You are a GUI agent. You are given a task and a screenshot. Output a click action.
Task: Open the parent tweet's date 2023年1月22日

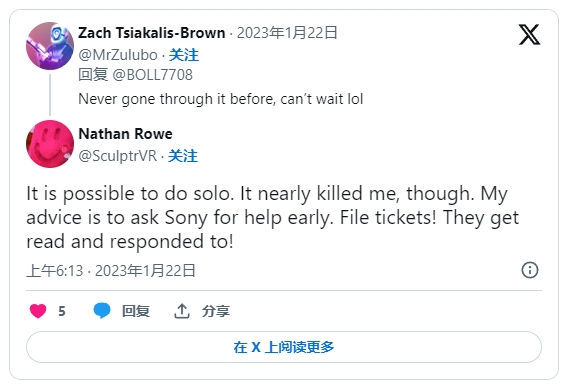coord(287,33)
